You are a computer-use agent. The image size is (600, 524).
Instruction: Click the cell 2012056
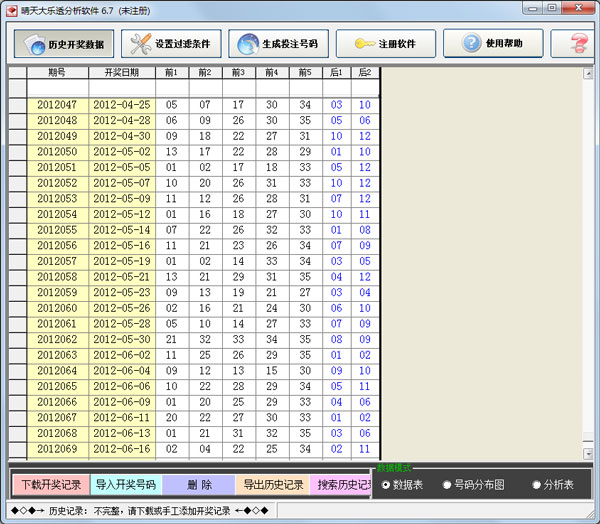pyautogui.click(x=57, y=245)
